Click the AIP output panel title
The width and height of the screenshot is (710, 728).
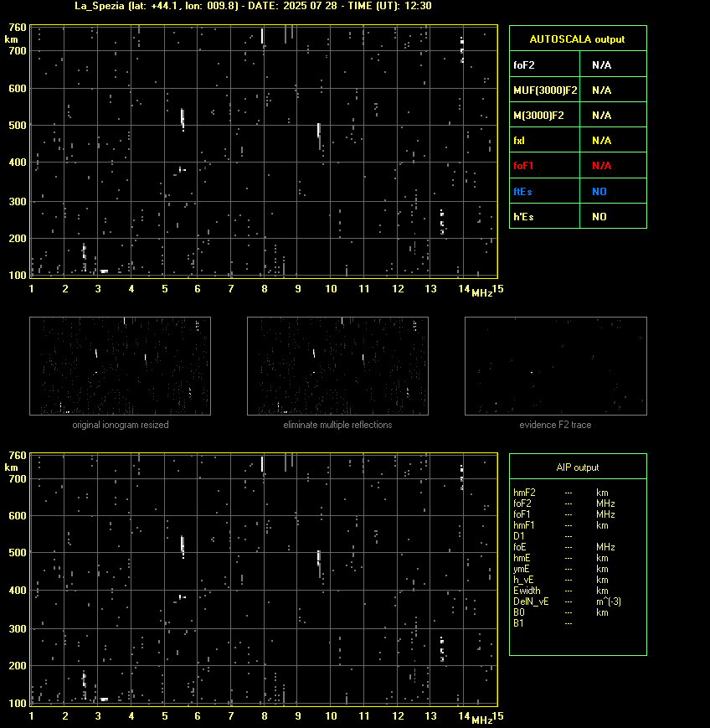pyautogui.click(x=578, y=467)
